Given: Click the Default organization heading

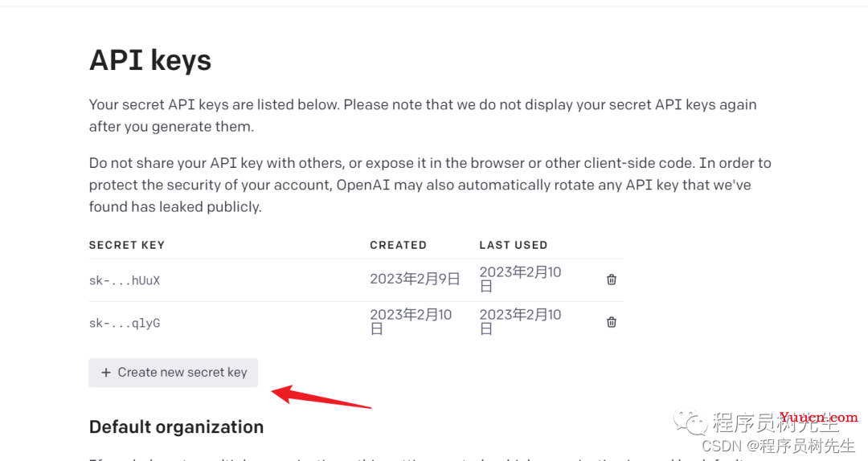Looking at the screenshot, I should pyautogui.click(x=176, y=427).
